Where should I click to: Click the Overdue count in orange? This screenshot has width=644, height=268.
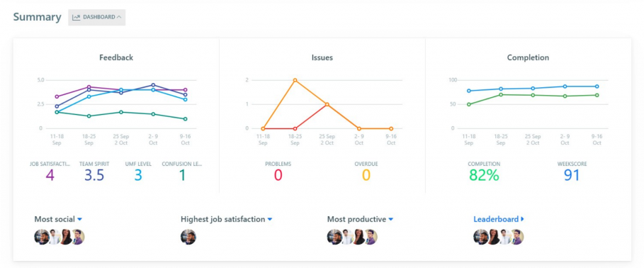366,176
